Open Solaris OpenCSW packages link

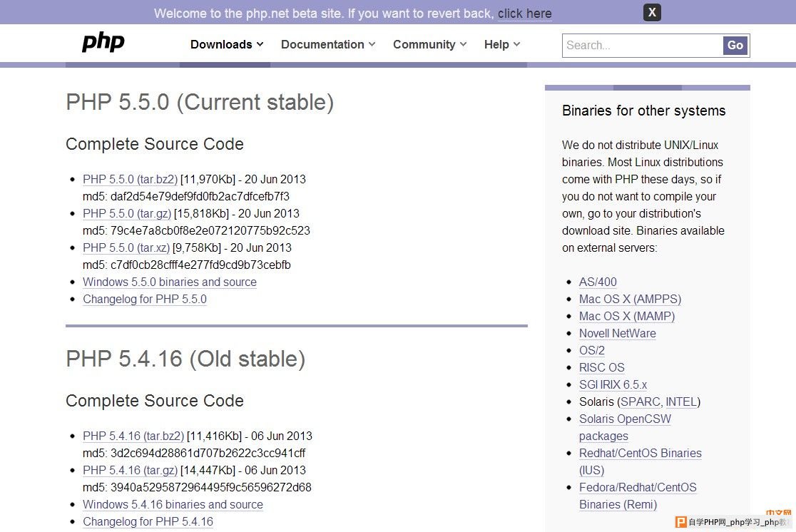tap(625, 427)
